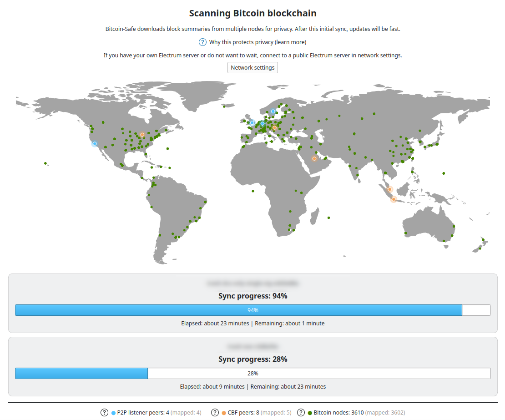Viewport: 505px width, 420px height.
Task: Select blue P2P peer marker in California
Action: pyautogui.click(x=95, y=144)
